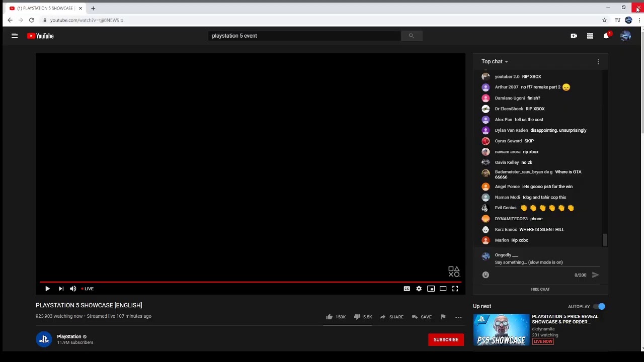The width and height of the screenshot is (644, 362).
Task: Open the account avatar menu
Action: pos(625,36)
